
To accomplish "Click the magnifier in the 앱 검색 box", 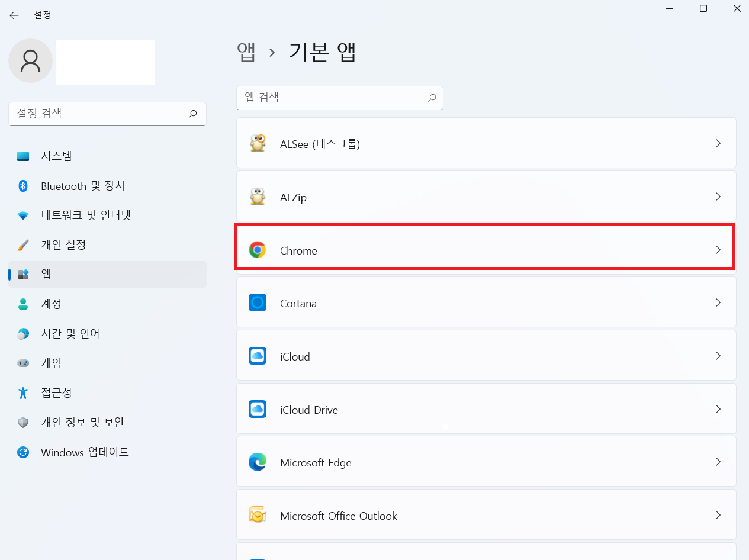I will [x=432, y=98].
